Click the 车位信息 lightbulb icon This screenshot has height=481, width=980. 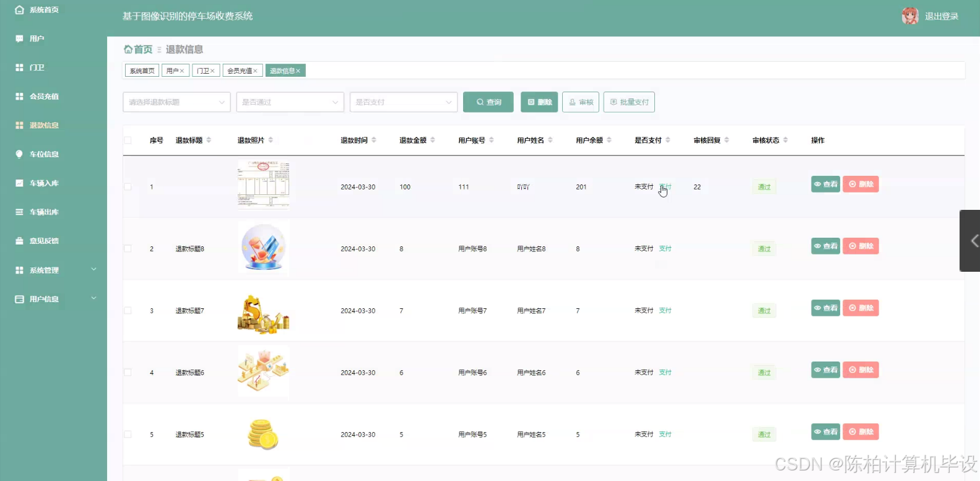(19, 154)
